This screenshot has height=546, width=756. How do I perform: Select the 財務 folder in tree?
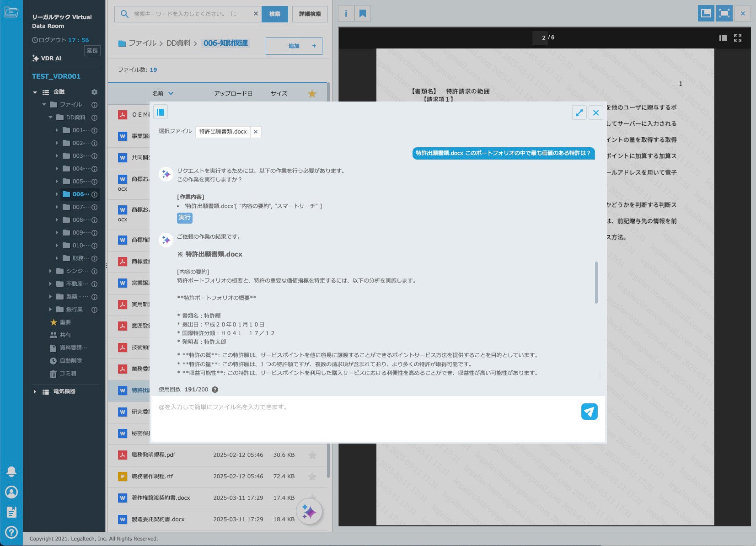[80, 258]
